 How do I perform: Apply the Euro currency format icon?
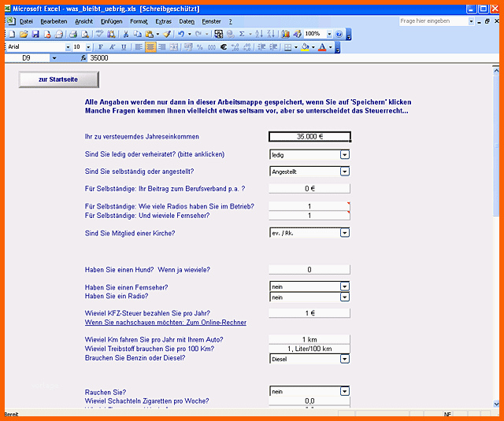[x=224, y=47]
